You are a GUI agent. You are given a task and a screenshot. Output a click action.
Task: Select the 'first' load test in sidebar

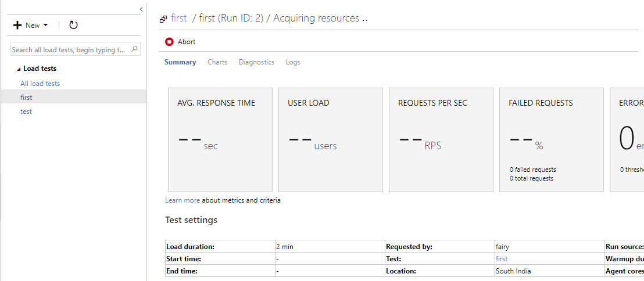point(73,97)
